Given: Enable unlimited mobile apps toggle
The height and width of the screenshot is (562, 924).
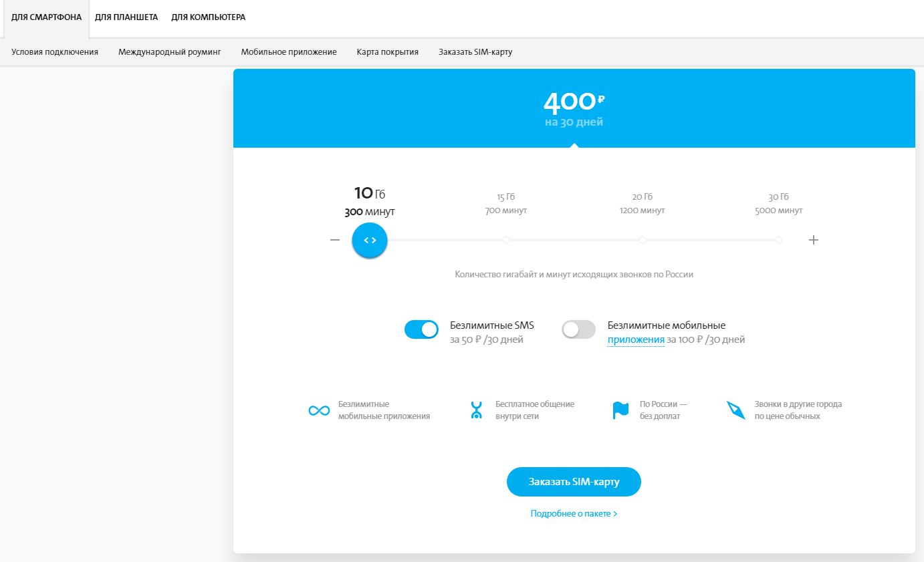Looking at the screenshot, I should [578, 329].
